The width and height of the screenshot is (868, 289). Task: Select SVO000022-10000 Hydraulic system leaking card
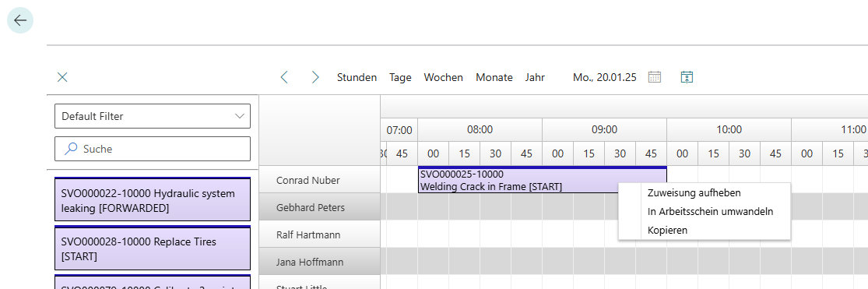(x=153, y=200)
